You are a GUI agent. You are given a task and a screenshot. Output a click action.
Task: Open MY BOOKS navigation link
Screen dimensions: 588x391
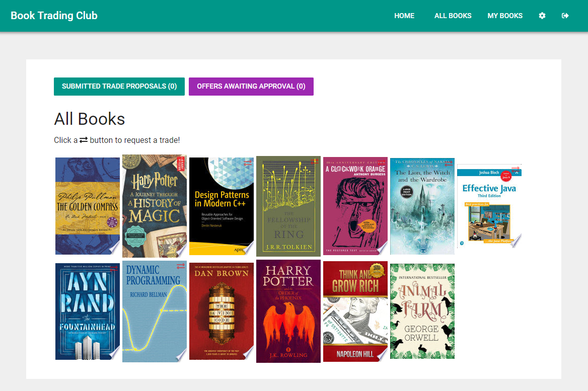[505, 16]
